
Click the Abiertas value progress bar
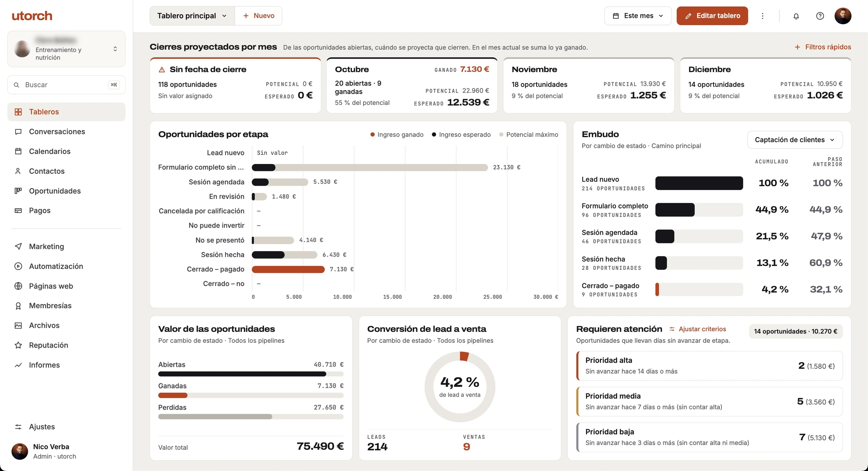pyautogui.click(x=251, y=374)
